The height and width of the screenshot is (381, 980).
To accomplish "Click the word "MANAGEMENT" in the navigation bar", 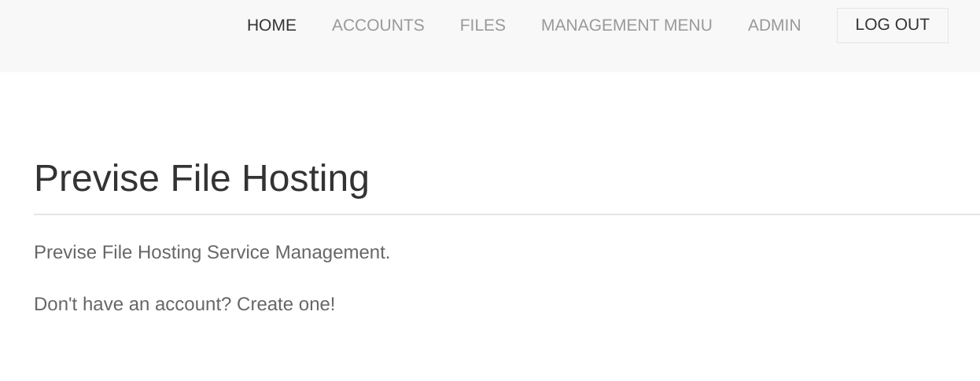I will tap(597, 25).
